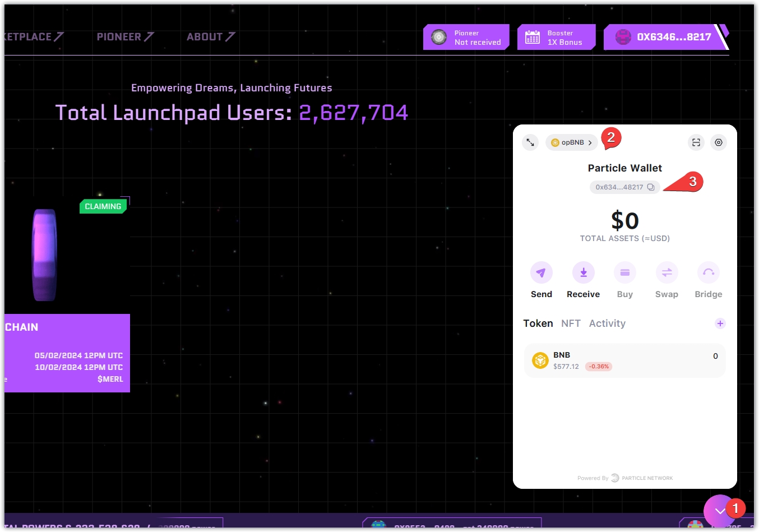This screenshot has height=532, width=759.
Task: Expand wallet to full screen
Action: tap(530, 142)
